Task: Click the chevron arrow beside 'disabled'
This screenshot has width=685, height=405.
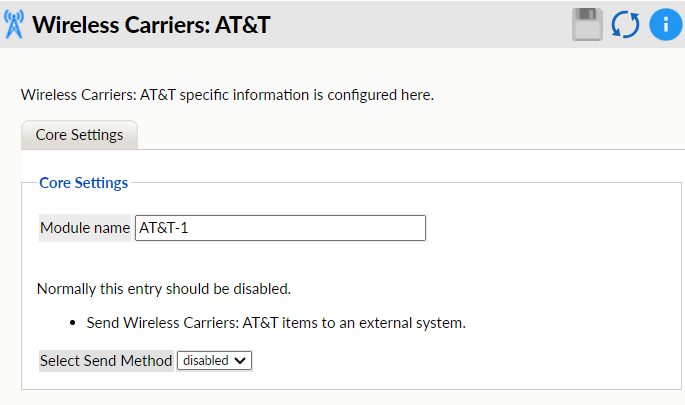Action: pyautogui.click(x=240, y=361)
